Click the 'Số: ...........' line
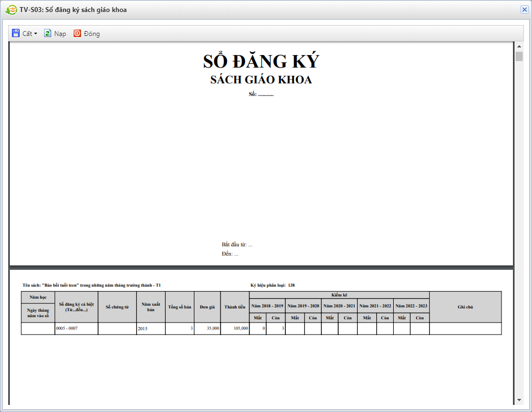The height and width of the screenshot is (412, 532). pos(261,94)
